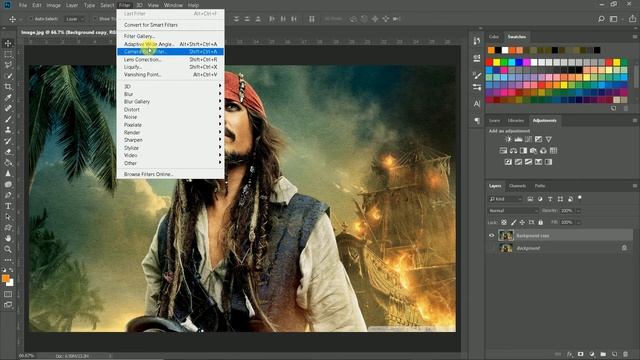Screen dimensions: 640x360
Task: Select the Clone Stamp tool
Action: 8,130
